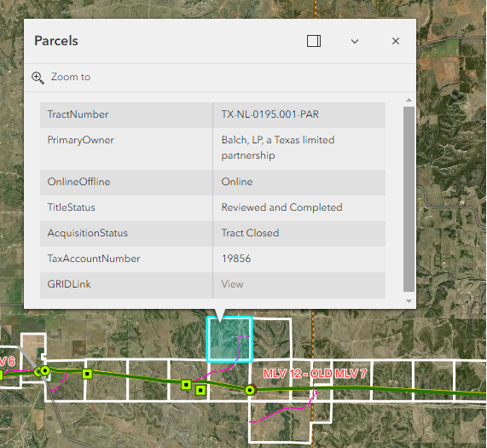Select the TractNumber value cell
The width and height of the screenshot is (487, 448).
[299, 115]
